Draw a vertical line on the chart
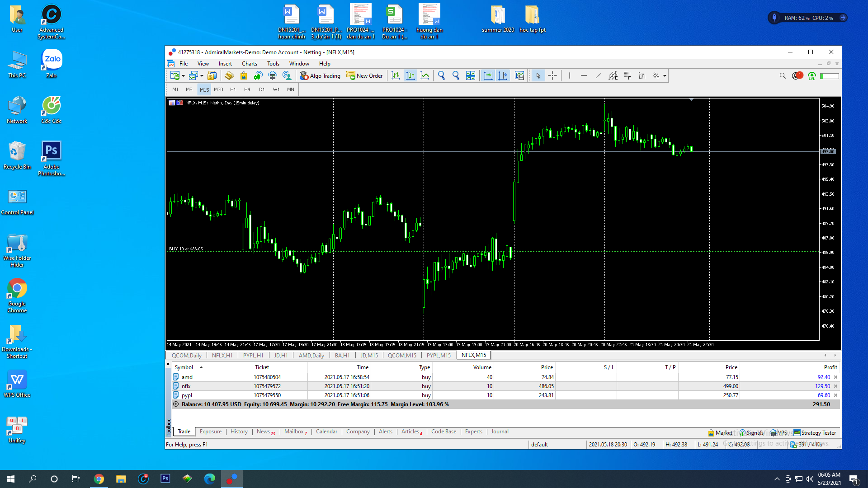 pyautogui.click(x=570, y=76)
